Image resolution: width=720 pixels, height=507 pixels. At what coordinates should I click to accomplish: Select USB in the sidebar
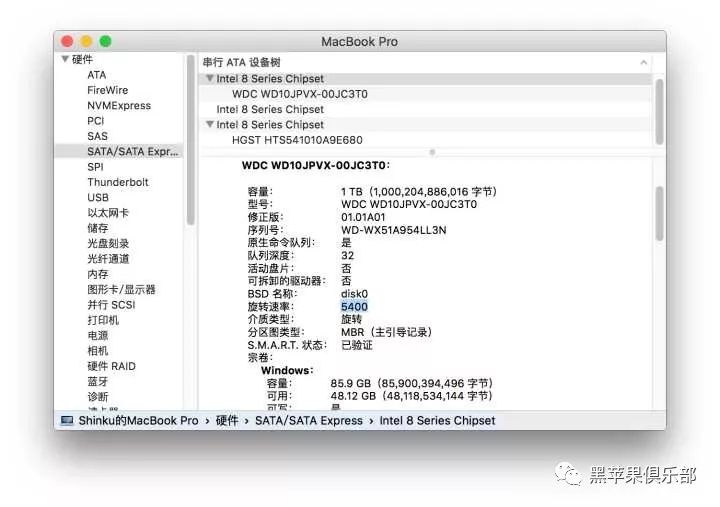point(98,197)
